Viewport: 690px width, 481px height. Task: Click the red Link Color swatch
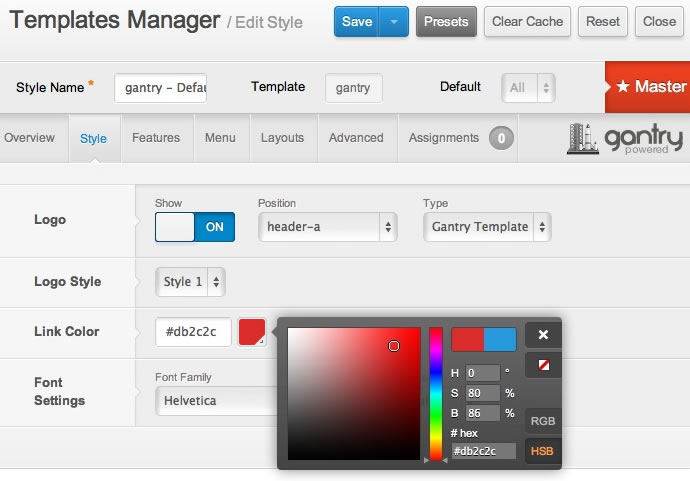(x=251, y=332)
